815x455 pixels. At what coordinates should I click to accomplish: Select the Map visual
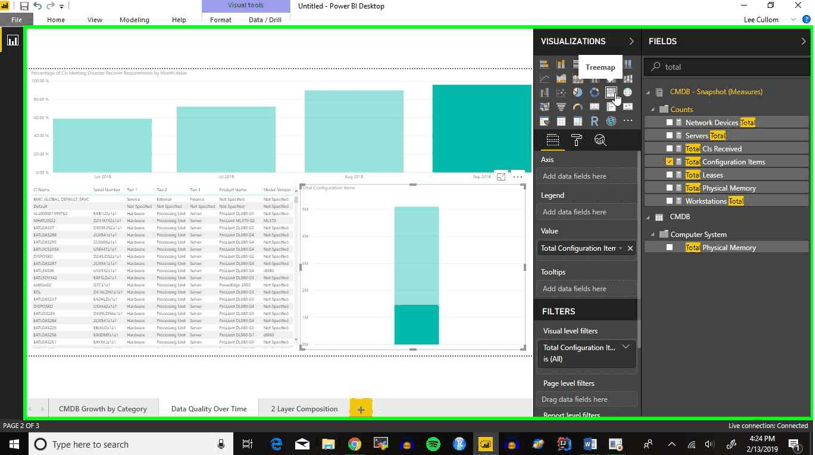point(628,93)
